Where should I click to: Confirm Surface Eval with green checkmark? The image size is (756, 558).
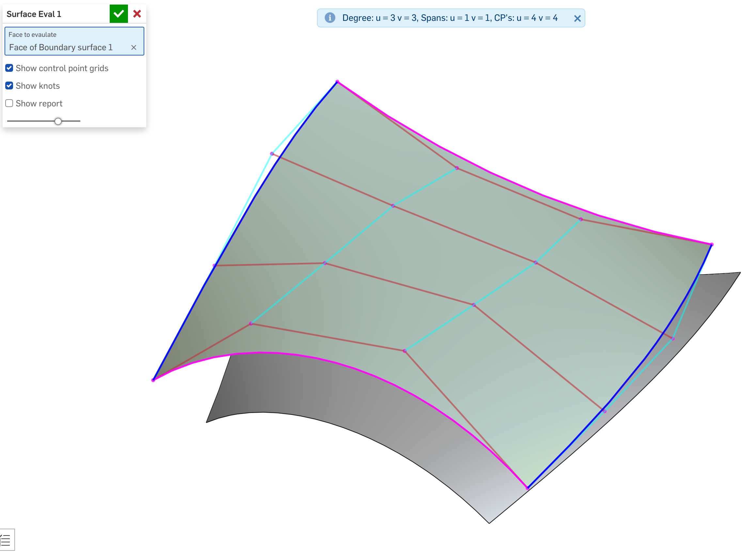(x=118, y=14)
